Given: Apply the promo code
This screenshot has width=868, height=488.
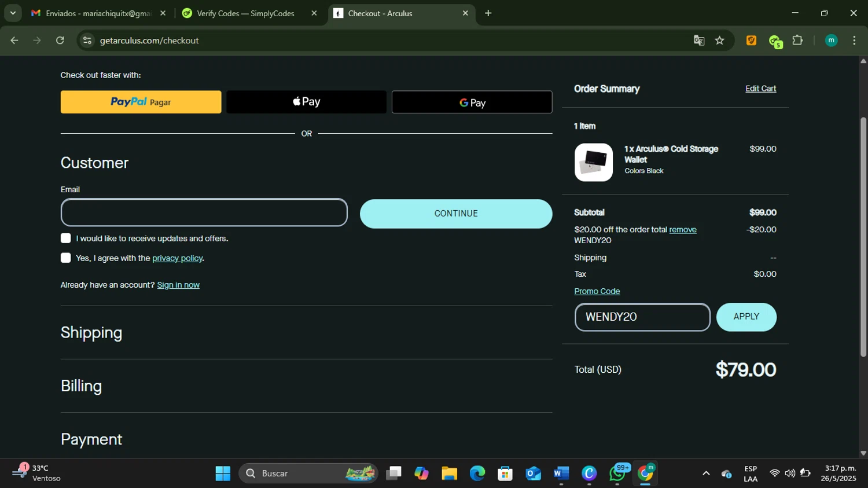Looking at the screenshot, I should tap(746, 317).
